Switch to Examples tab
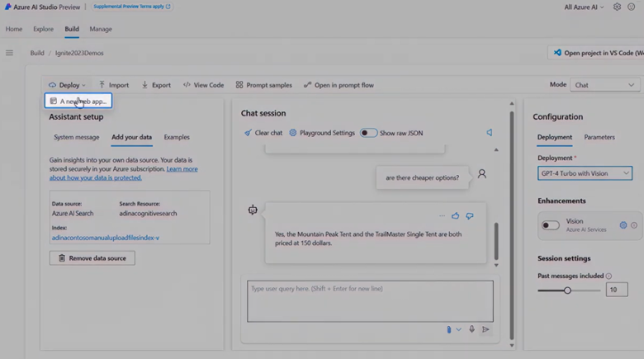Screen dimensions: 644x359 click(177, 137)
